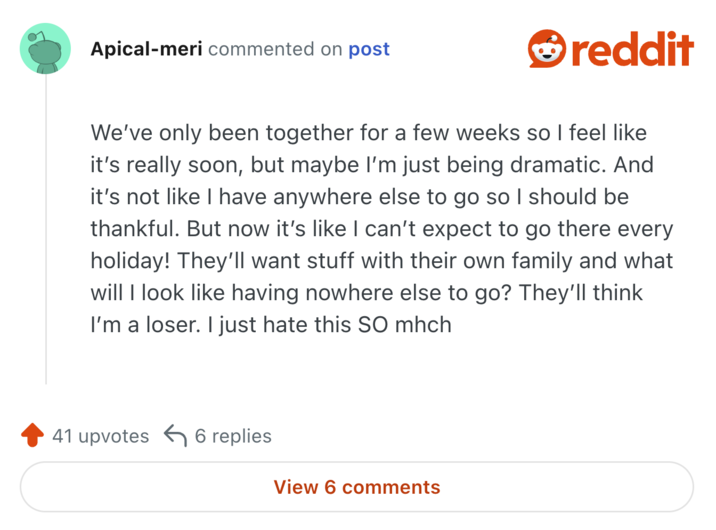Viewport: 716px width, 530px height.
Task: Open the Apical-meri username profile
Action: point(146,49)
